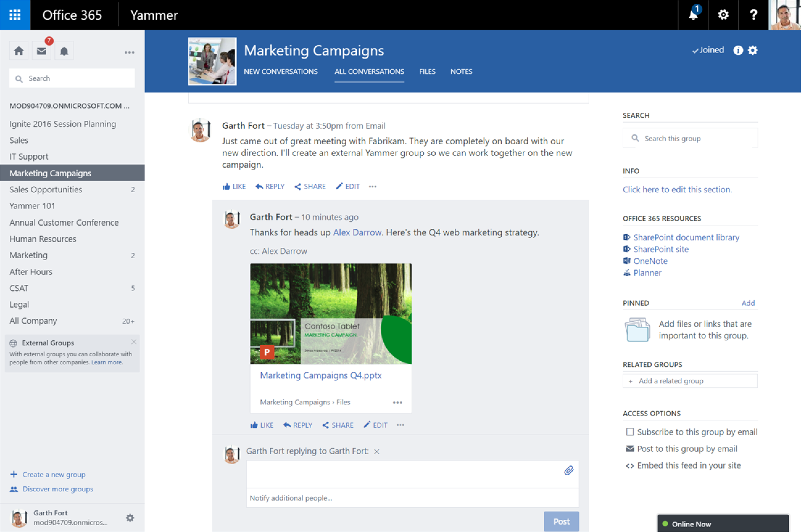Switch to the Files tab

[x=427, y=72]
